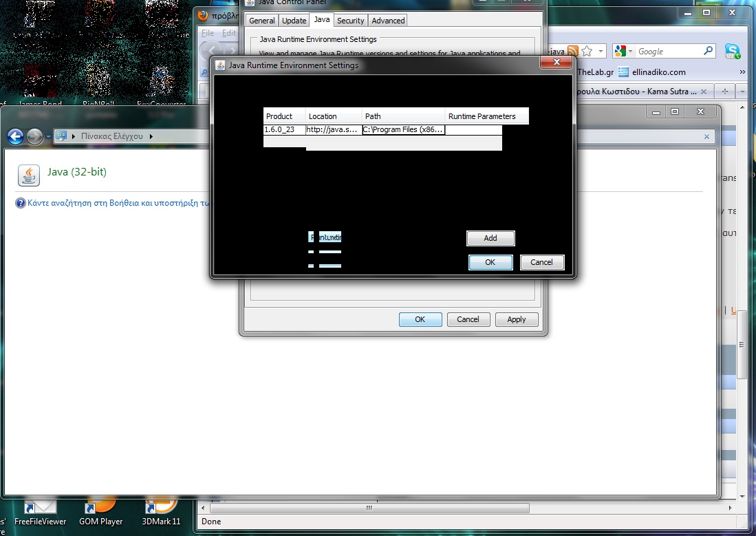Open the Java (32-bit) link
The width and height of the screenshot is (756, 536).
tap(76, 172)
